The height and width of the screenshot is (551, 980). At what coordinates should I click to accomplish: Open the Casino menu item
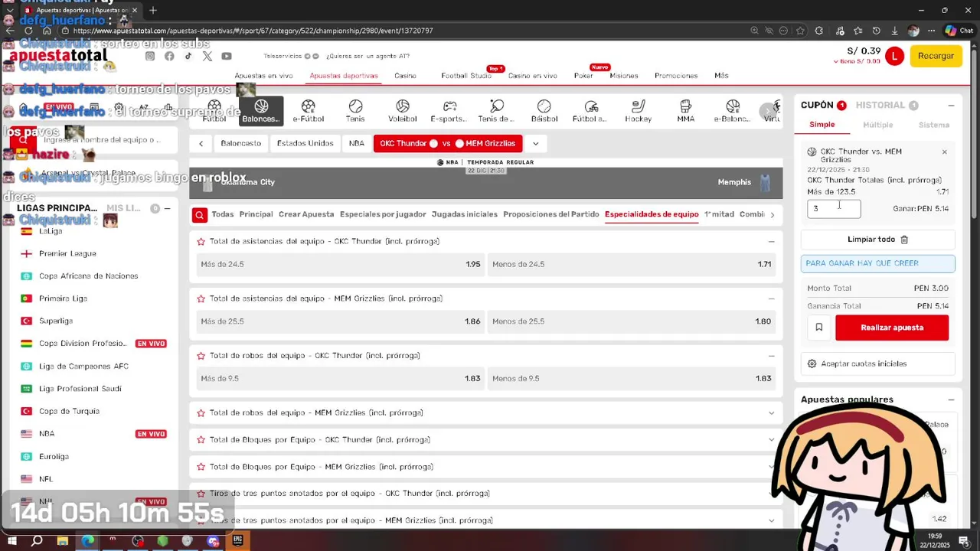point(405,76)
